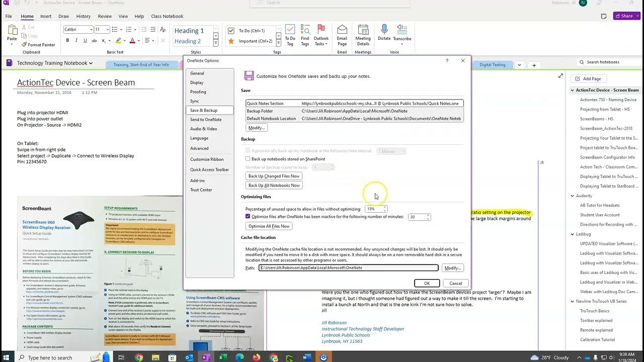Screen dimensions: 644x362
Task: Open Find Tags
Action: (x=305, y=35)
